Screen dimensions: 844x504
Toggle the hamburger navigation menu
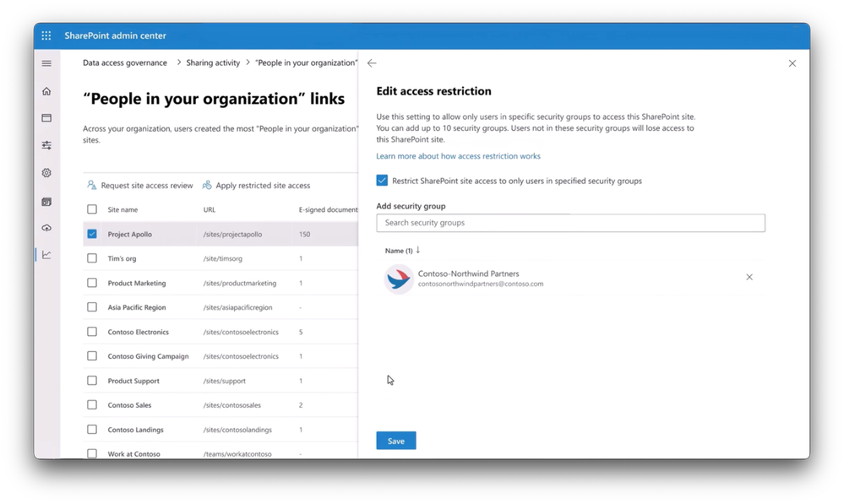pos(46,63)
